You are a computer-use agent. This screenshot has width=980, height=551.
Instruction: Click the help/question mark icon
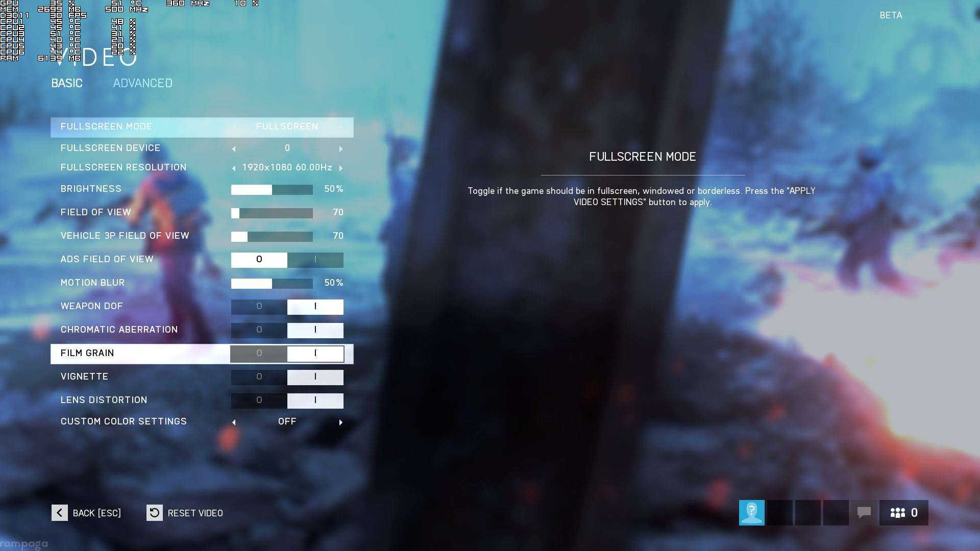pyautogui.click(x=752, y=513)
